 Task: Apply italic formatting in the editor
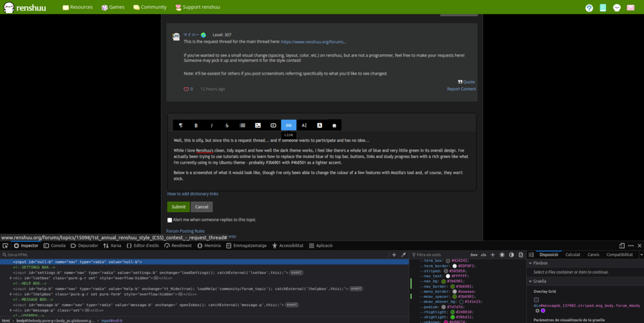(x=211, y=125)
